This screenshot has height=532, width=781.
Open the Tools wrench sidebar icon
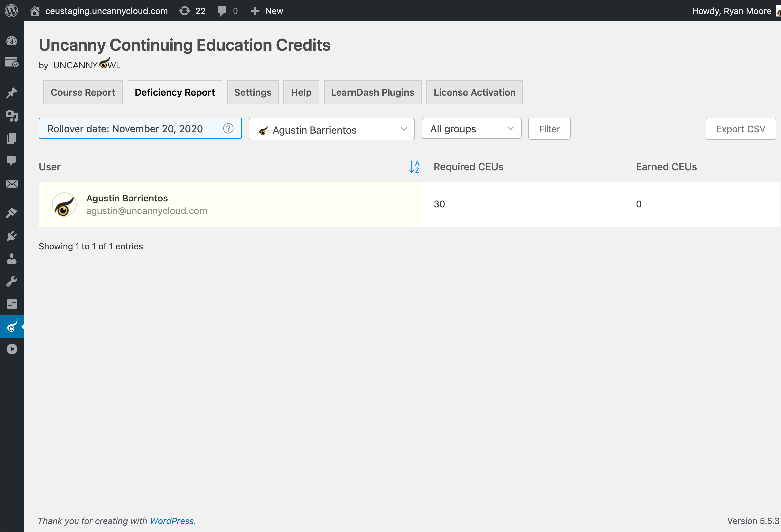[12, 281]
